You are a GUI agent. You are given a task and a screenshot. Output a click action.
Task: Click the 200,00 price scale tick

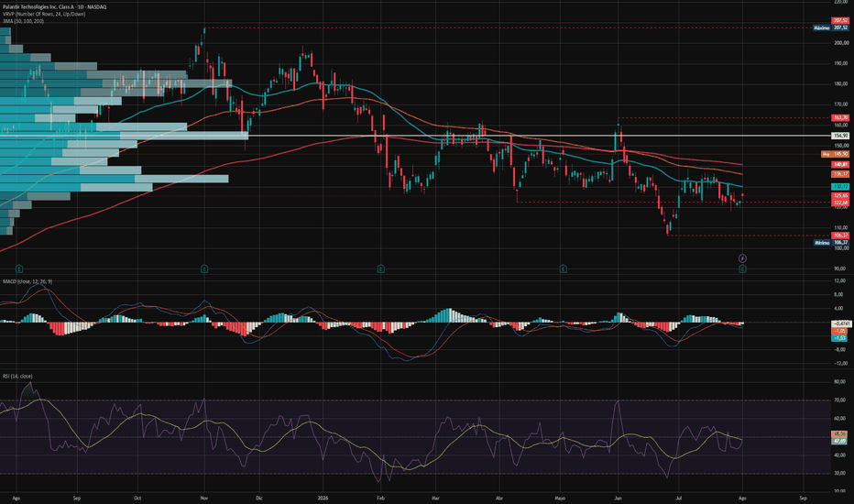tap(841, 42)
